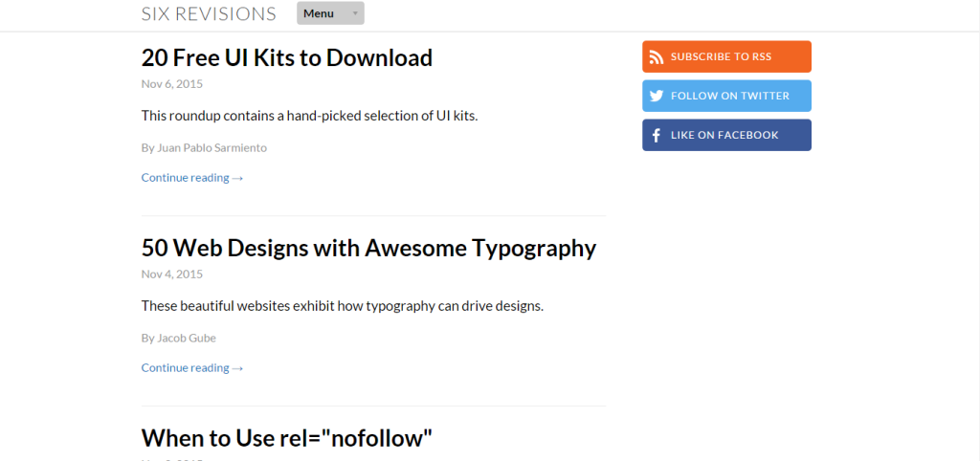View author Jacob Gube
Screen dimensions: 980x461
178,338
